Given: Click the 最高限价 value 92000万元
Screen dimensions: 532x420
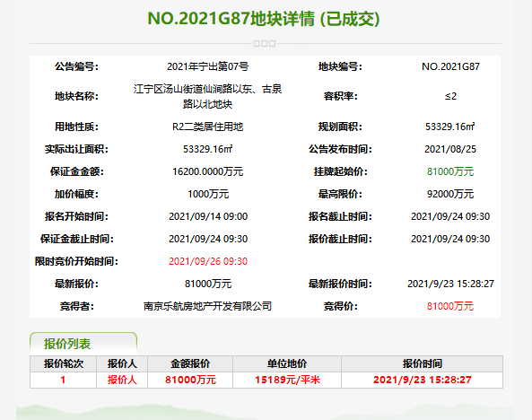Looking at the screenshot, I should 450,194.
